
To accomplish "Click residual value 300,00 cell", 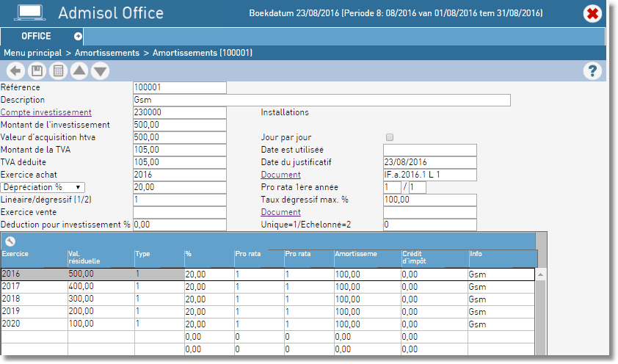I will pos(101,299).
